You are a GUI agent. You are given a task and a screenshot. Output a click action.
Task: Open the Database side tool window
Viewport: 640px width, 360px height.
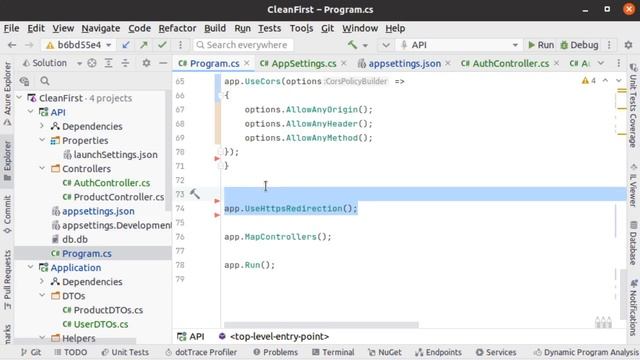[633, 243]
